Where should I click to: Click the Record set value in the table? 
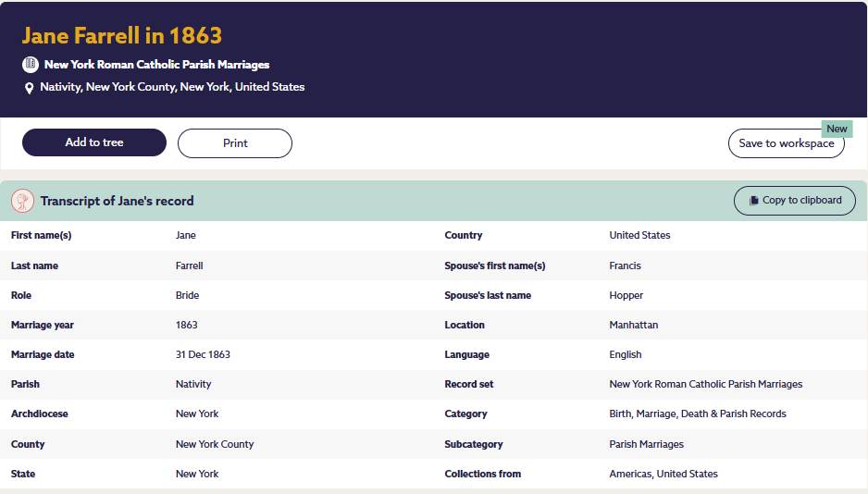point(706,384)
